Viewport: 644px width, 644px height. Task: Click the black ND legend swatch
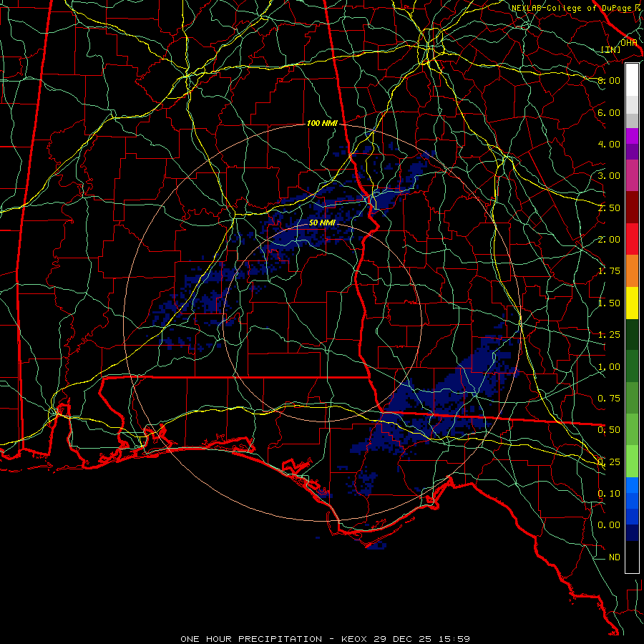pyautogui.click(x=632, y=557)
